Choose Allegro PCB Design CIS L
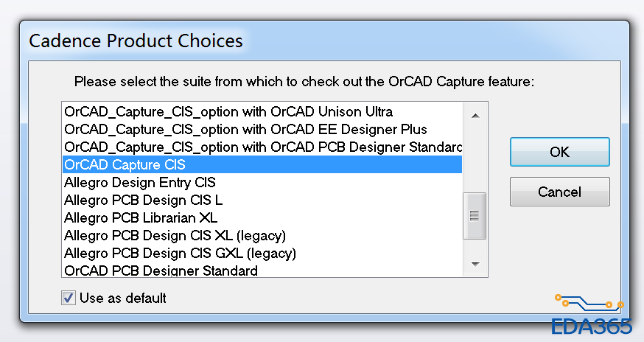 pos(144,200)
